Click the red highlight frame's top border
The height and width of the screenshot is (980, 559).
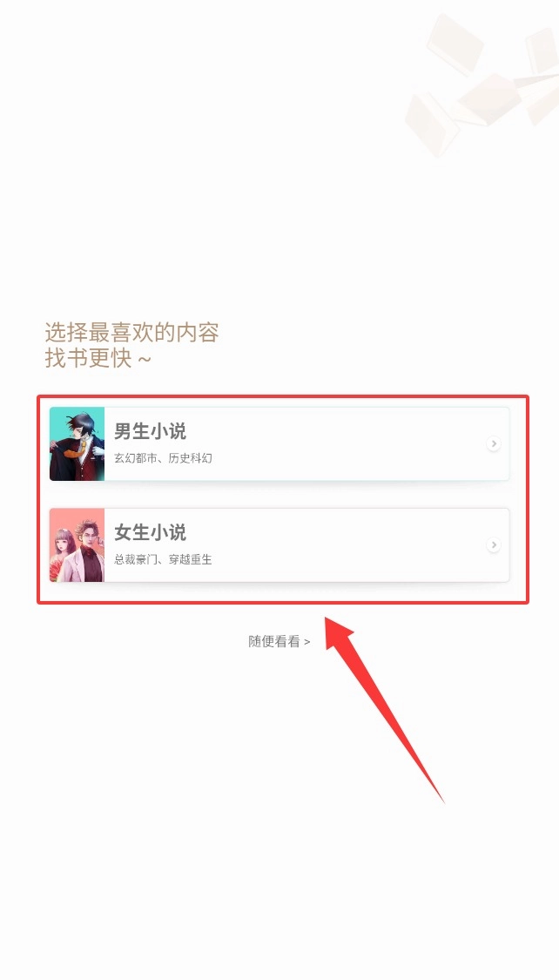[x=283, y=396]
